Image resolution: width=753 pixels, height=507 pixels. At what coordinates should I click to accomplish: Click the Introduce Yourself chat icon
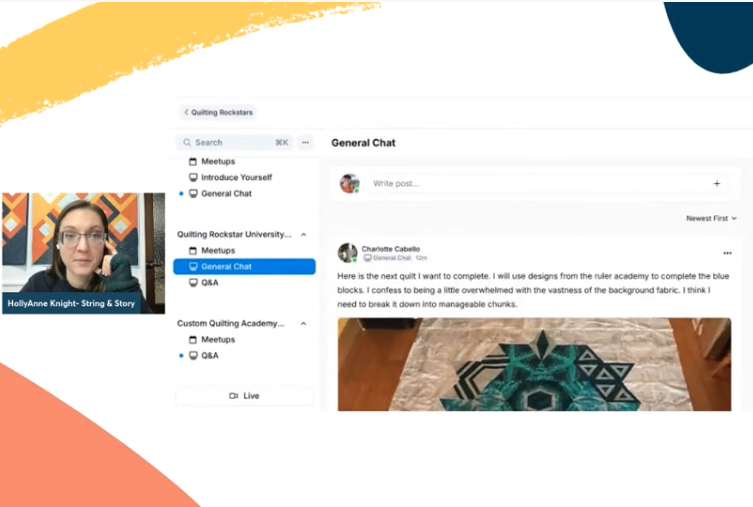[193, 178]
